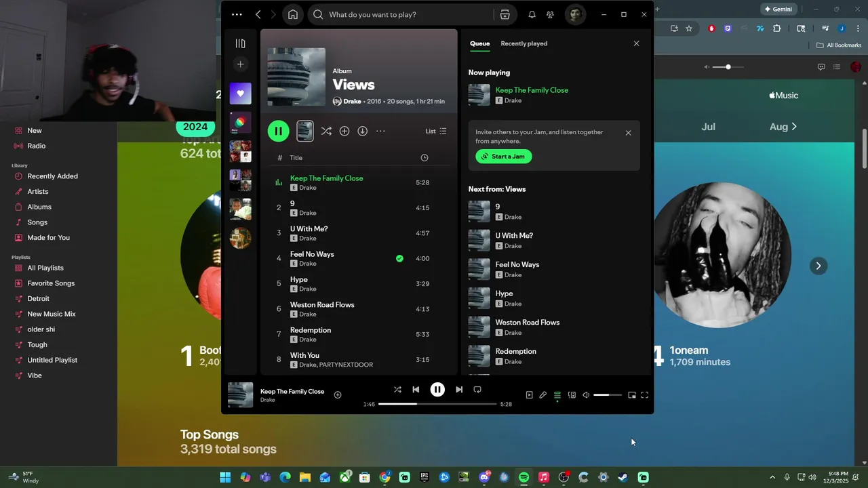Toggle saved checkmark on Feel No Ways
The image size is (868, 488).
click(399, 258)
